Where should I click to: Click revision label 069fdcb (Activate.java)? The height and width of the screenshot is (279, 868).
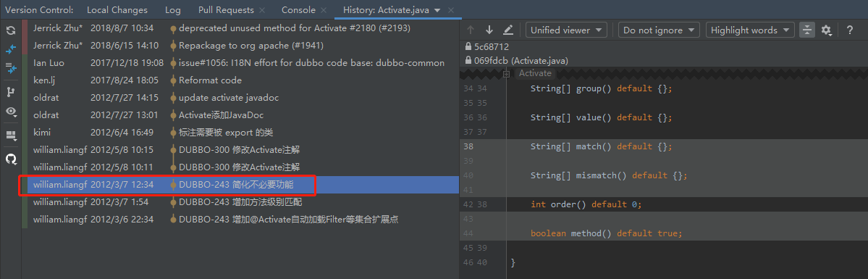point(521,60)
